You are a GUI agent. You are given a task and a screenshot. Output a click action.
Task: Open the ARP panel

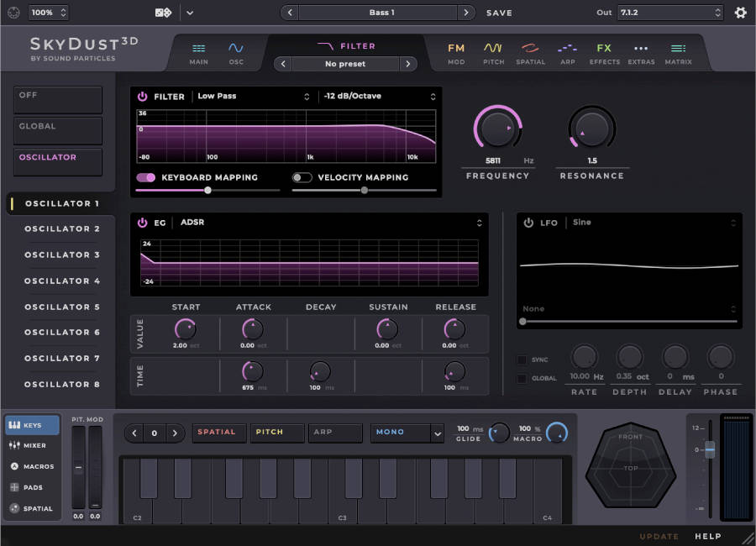568,52
